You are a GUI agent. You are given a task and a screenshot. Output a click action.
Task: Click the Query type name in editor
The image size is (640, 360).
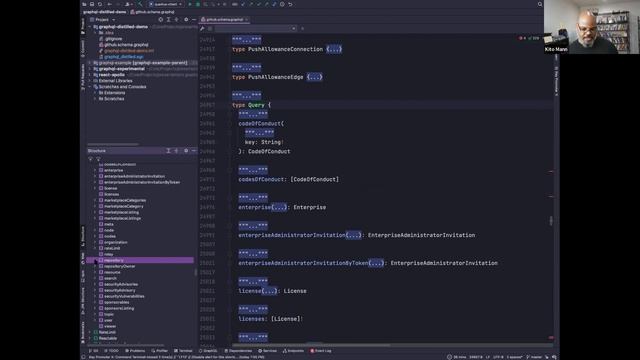click(x=256, y=105)
